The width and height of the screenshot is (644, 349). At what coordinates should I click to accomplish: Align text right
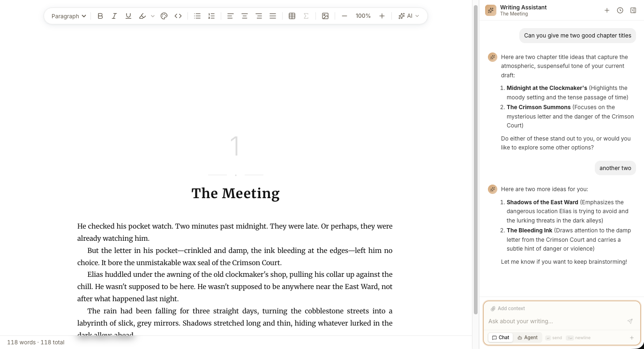tap(259, 16)
